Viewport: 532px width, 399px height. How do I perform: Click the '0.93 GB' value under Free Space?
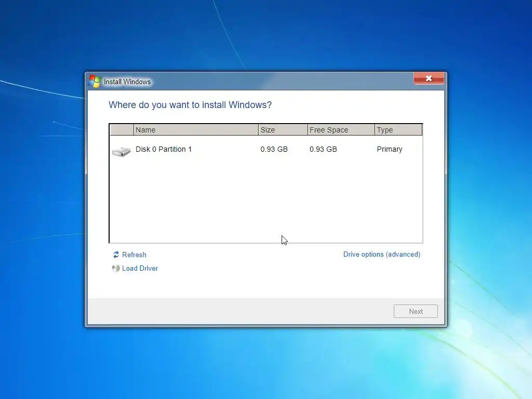323,149
